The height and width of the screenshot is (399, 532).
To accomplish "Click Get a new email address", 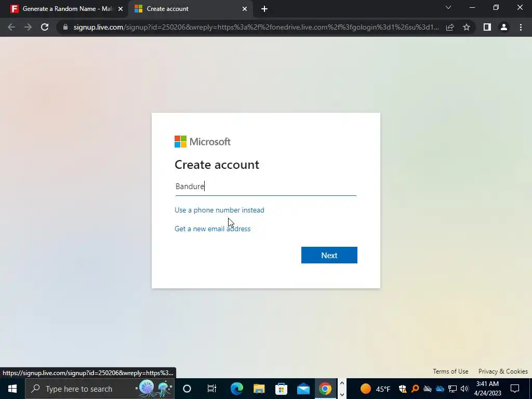I will tap(212, 229).
